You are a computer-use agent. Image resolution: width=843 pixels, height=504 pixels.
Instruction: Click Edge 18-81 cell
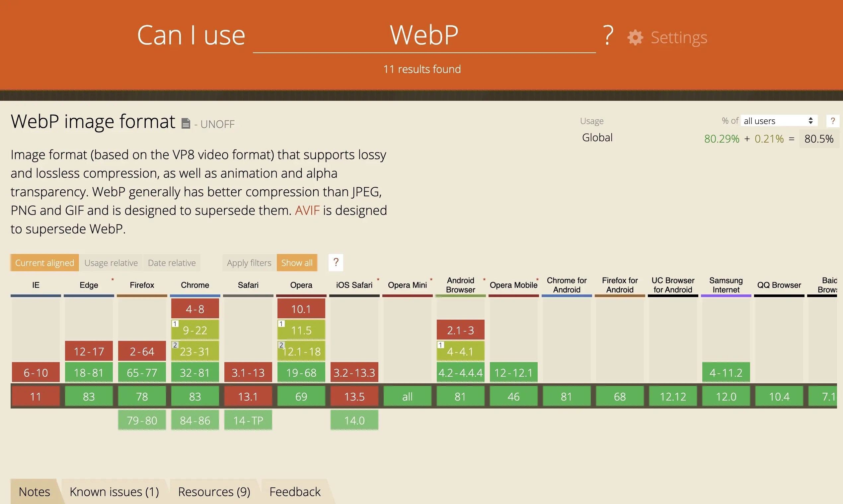[x=89, y=372]
